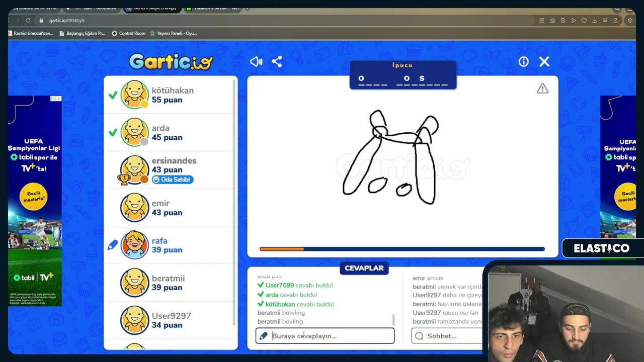644x362 pixels.
Task: Click the send arrow icon in browser toolbar
Action: point(574,21)
